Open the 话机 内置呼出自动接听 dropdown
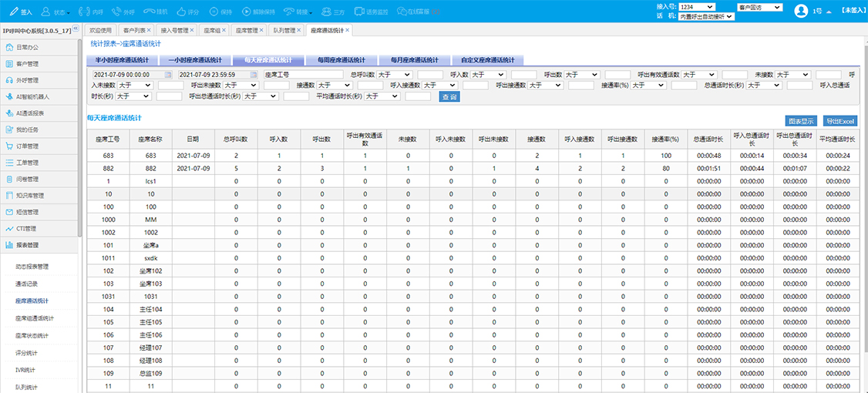This screenshot has height=393, width=868. pyautogui.click(x=706, y=16)
